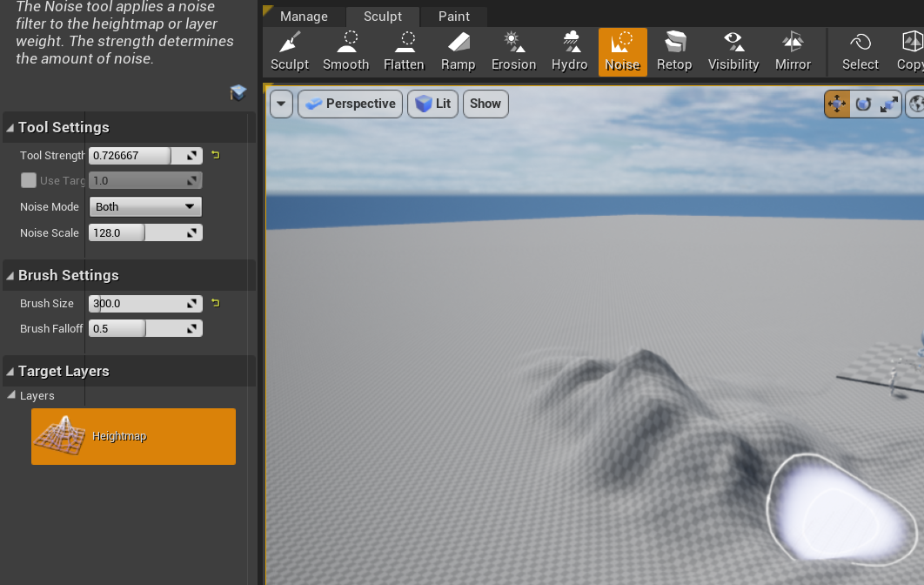Image resolution: width=924 pixels, height=585 pixels.
Task: Select the Smooth tool
Action: [346, 52]
